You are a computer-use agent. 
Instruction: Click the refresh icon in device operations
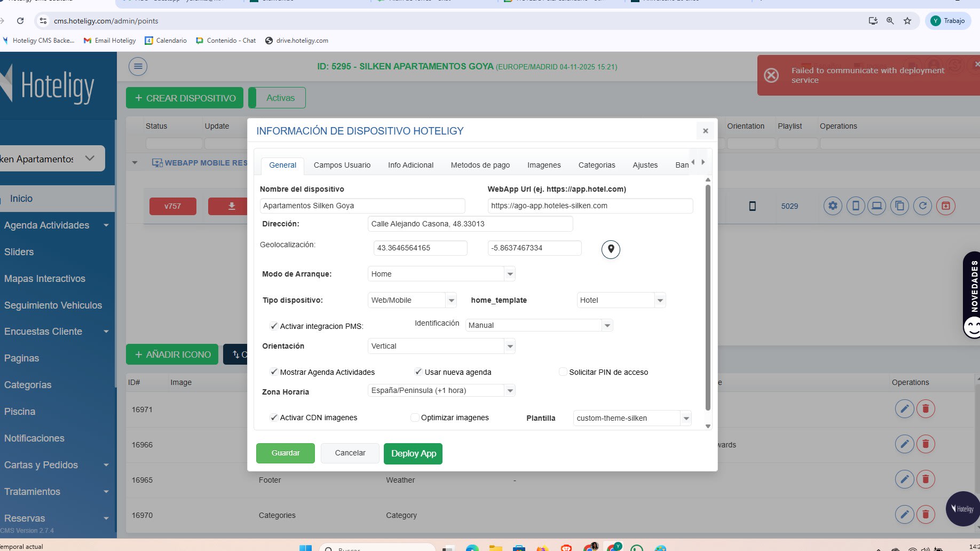922,206
